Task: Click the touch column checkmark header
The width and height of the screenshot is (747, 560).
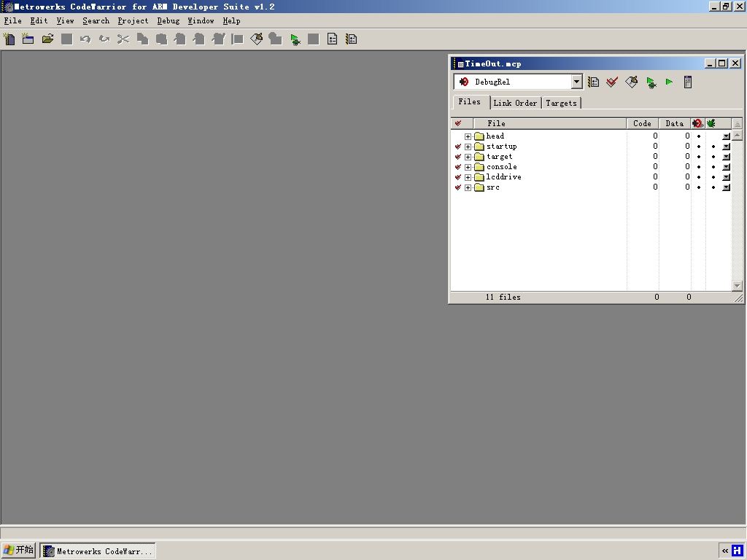Action: pos(458,123)
